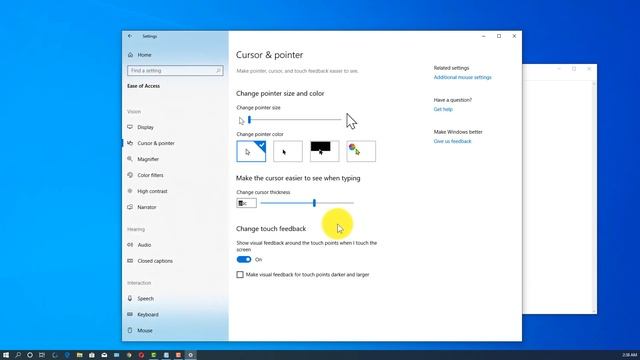Screen dimensions: 640x360
Task: Open File Explorer from the taskbar
Action: (x=80, y=355)
